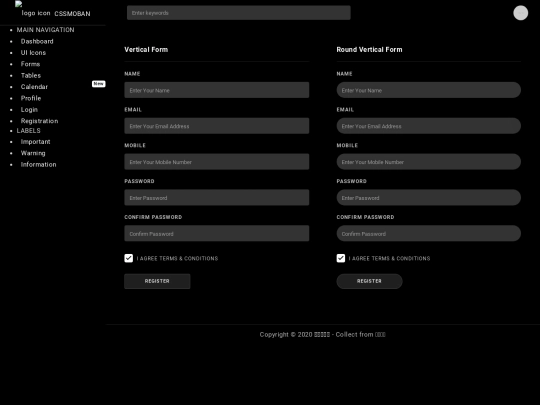Click LABELS header text
The image size is (540, 405).
pos(29,131)
